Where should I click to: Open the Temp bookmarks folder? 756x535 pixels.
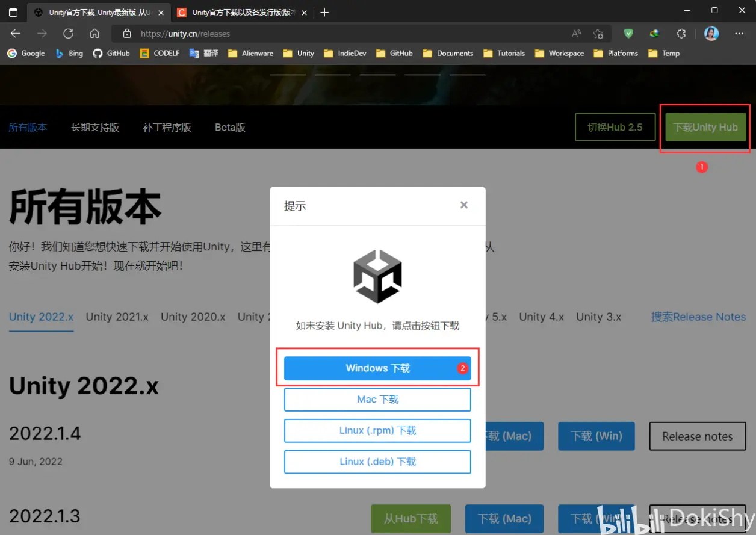click(x=664, y=53)
